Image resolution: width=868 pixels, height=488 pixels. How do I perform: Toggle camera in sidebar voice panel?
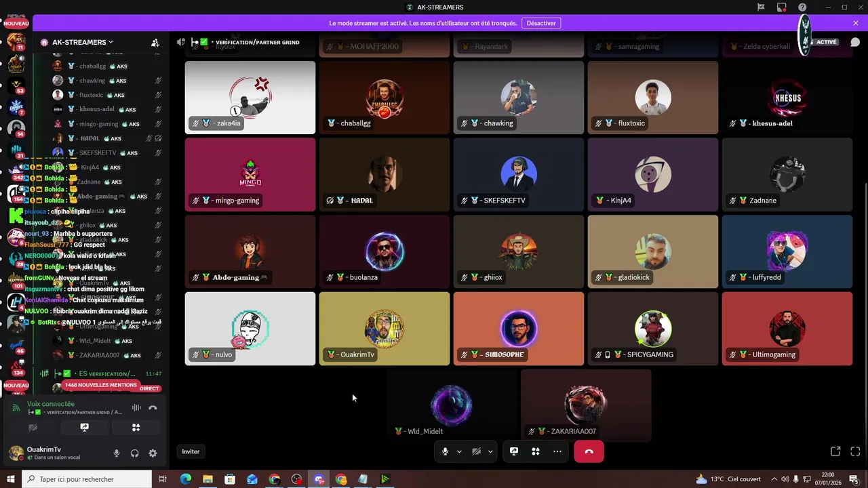point(33,428)
